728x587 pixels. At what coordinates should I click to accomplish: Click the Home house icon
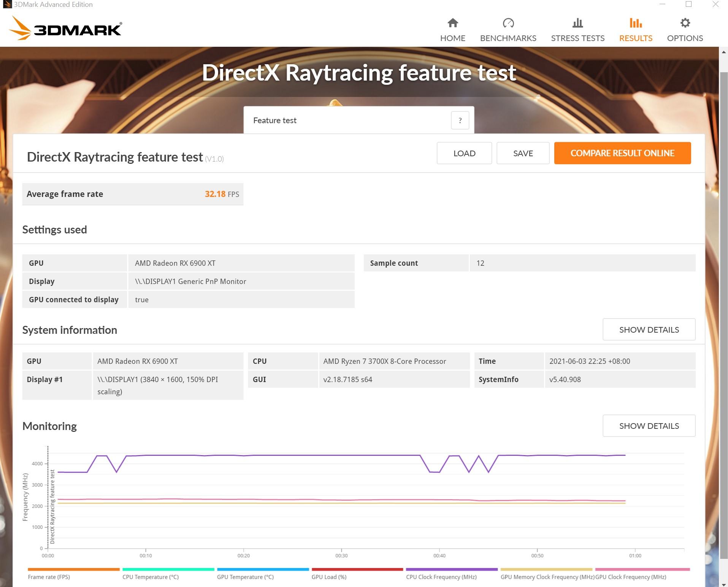click(452, 23)
